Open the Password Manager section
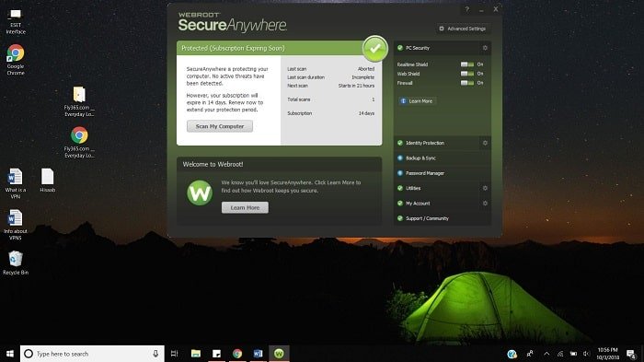 (x=443, y=173)
